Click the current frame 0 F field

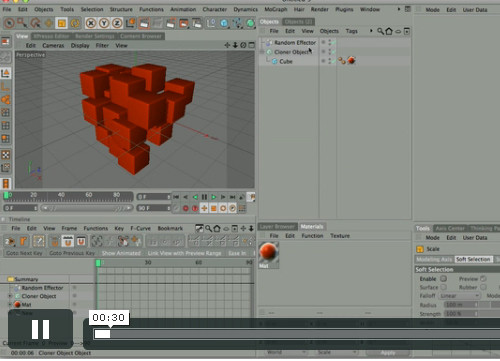click(x=153, y=197)
